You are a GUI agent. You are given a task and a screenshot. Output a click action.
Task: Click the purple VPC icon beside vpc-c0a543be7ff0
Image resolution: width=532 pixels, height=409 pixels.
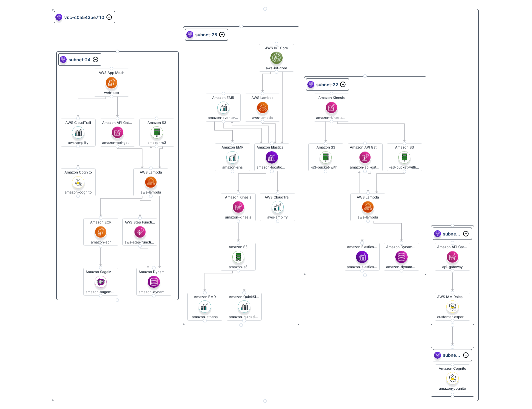click(x=59, y=17)
